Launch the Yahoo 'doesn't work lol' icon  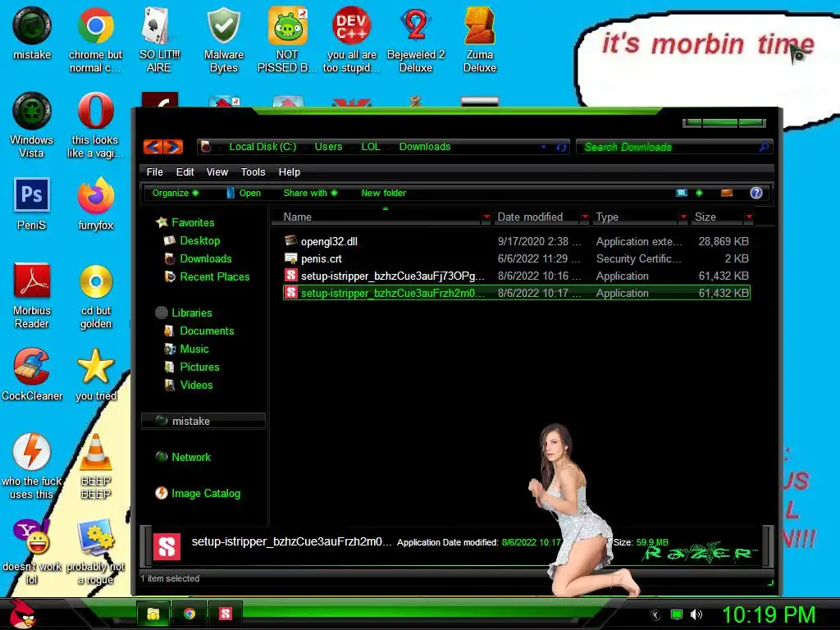click(x=32, y=552)
